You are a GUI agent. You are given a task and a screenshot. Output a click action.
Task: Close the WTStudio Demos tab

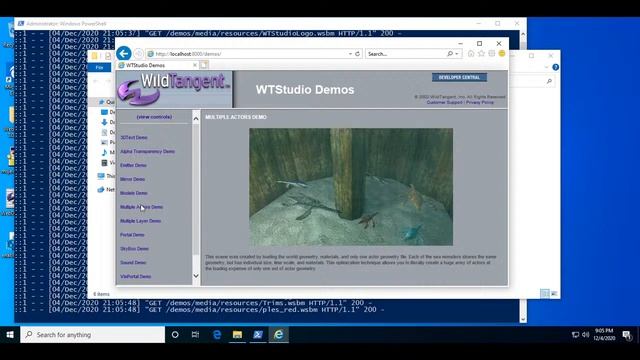pos(195,65)
